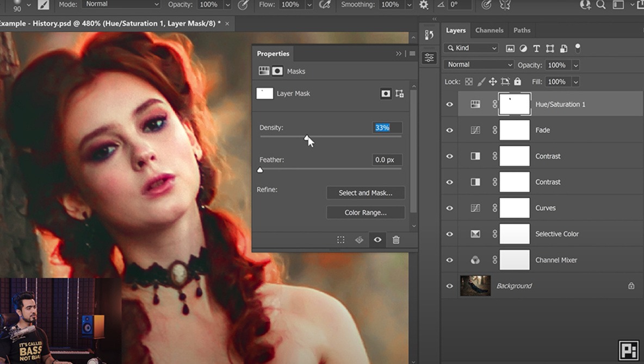Switch to the Channels tab

[x=489, y=30]
